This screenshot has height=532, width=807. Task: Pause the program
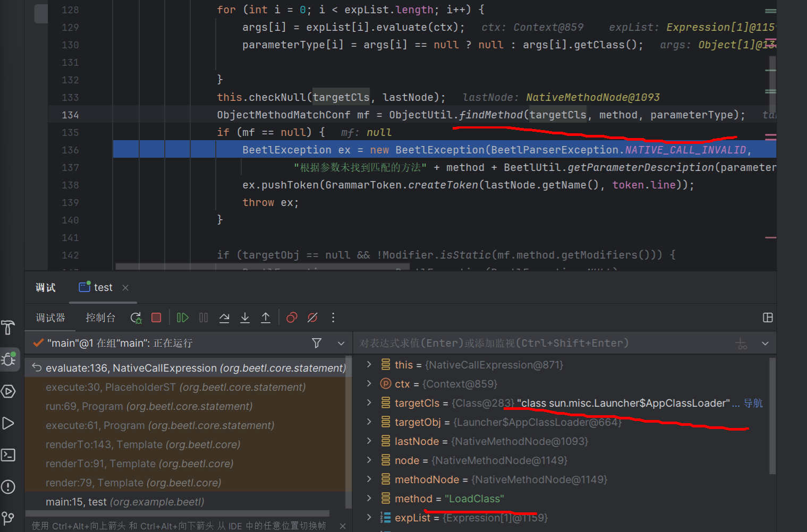pos(203,318)
